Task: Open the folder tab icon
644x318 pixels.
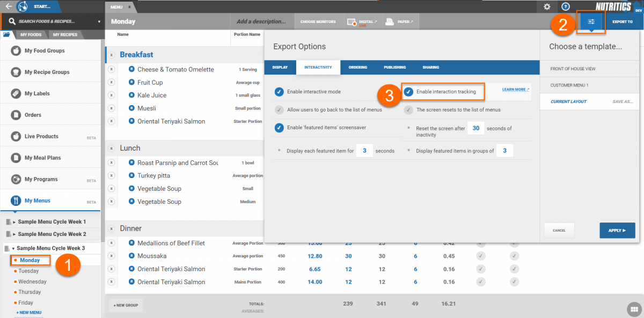Action: 6,35
